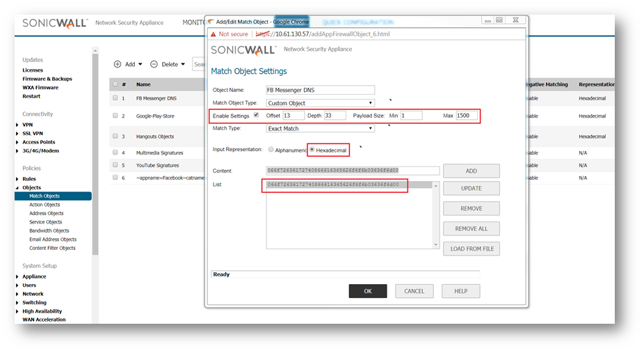Open Content Filter Objects in sidebar
Screen dimensions: 644x353
(52, 248)
